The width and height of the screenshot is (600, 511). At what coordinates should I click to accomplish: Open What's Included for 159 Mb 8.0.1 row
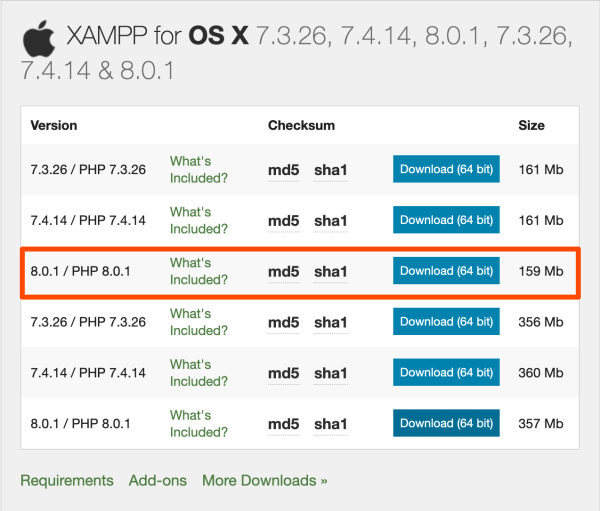click(x=199, y=271)
